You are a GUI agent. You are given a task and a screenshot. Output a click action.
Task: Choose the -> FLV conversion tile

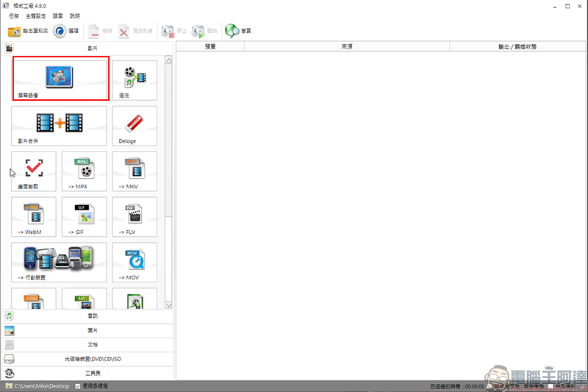135,217
